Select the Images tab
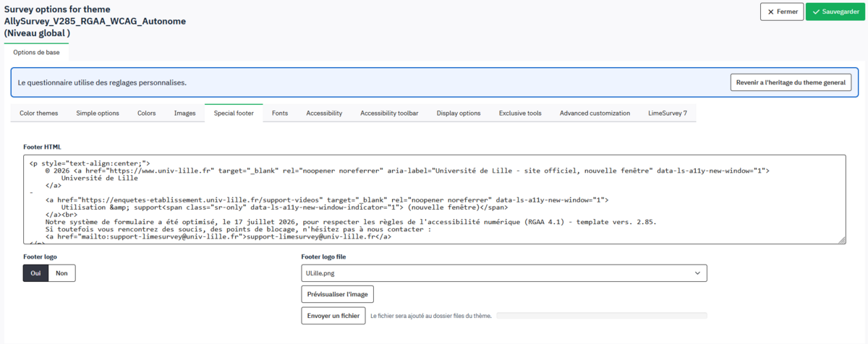The image size is (868, 344). [184, 113]
